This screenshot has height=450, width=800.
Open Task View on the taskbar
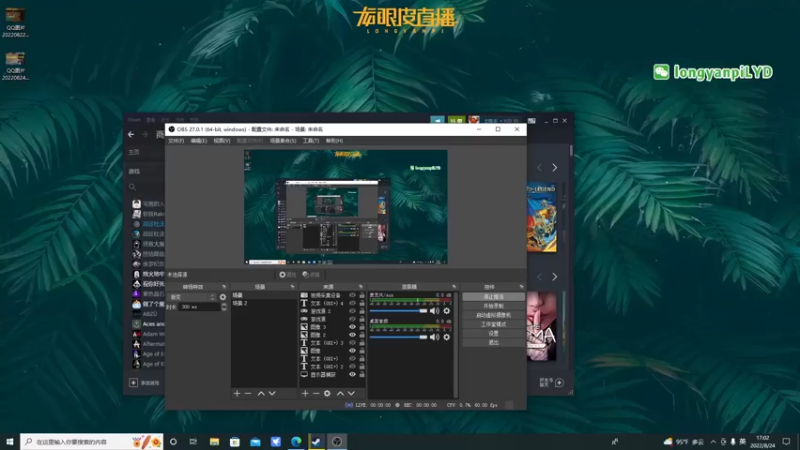coord(193,441)
